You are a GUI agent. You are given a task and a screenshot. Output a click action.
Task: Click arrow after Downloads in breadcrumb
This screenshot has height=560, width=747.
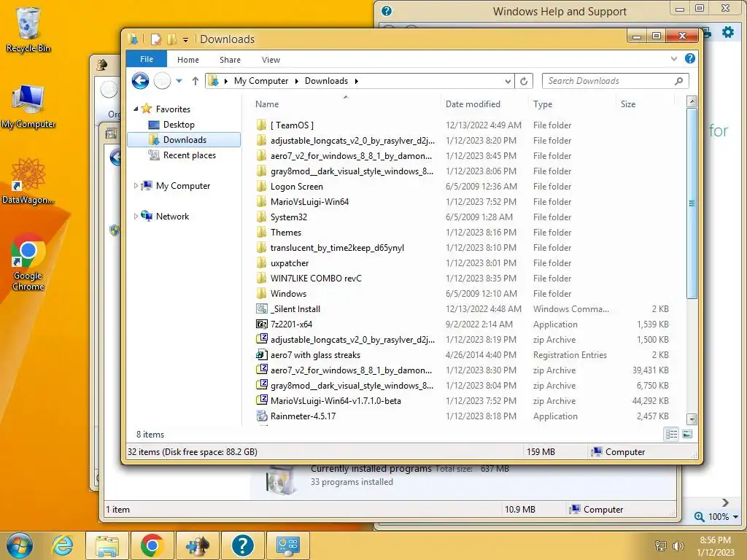356,81
